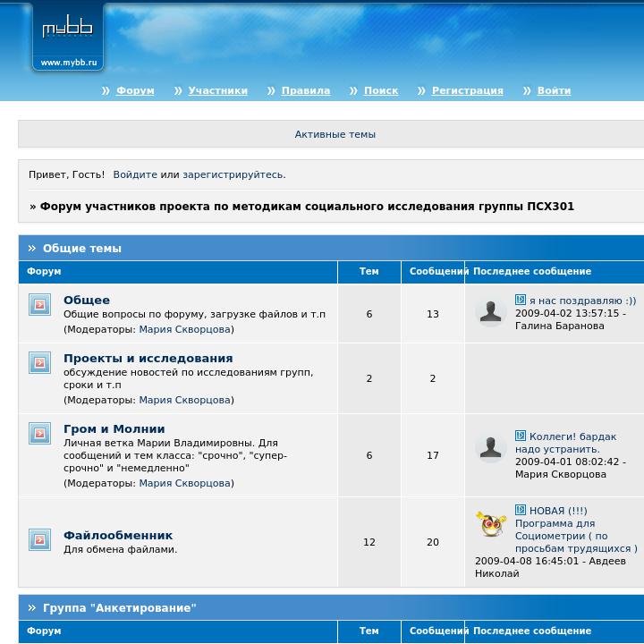Open the Файлообменник forum

[118, 535]
